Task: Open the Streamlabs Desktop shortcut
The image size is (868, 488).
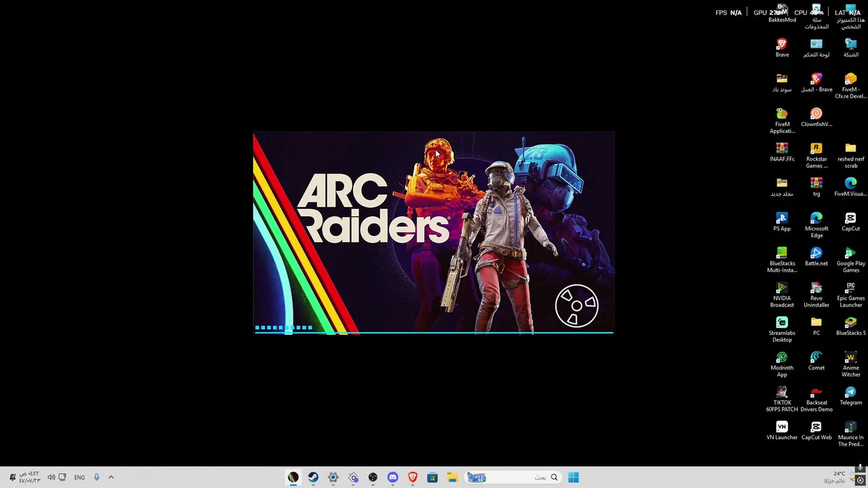Action: pos(782,329)
